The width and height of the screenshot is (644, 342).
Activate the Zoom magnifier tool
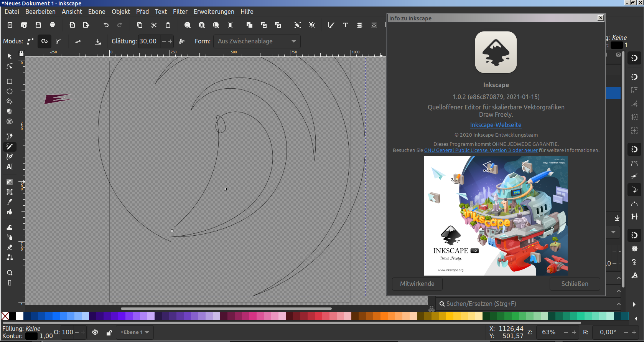coord(10,273)
